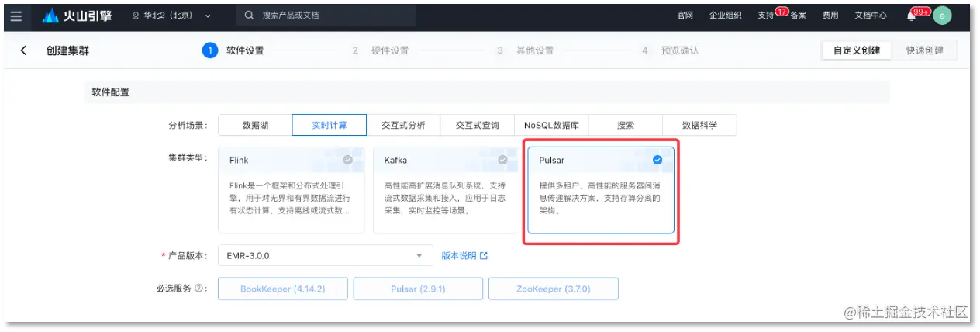
Task: Switch to 自定义创建 mode
Action: coord(857,50)
